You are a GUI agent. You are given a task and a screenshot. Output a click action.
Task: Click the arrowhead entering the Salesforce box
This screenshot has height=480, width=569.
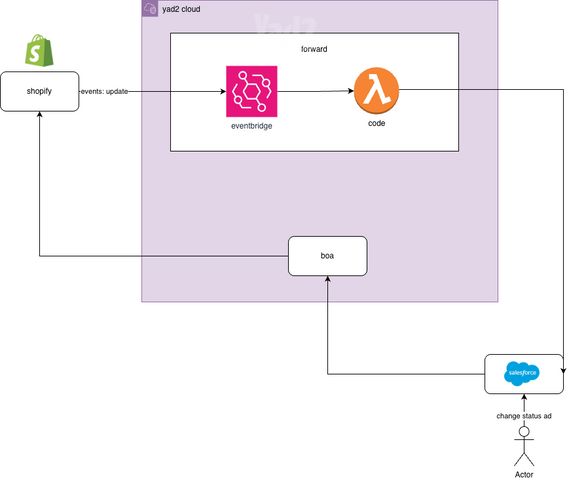[x=563, y=371]
